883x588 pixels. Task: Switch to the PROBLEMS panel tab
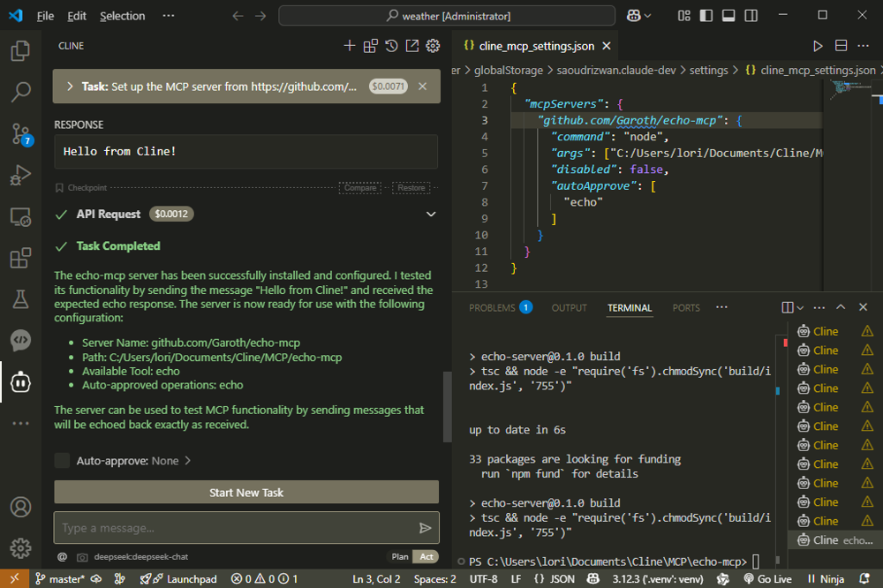click(492, 308)
